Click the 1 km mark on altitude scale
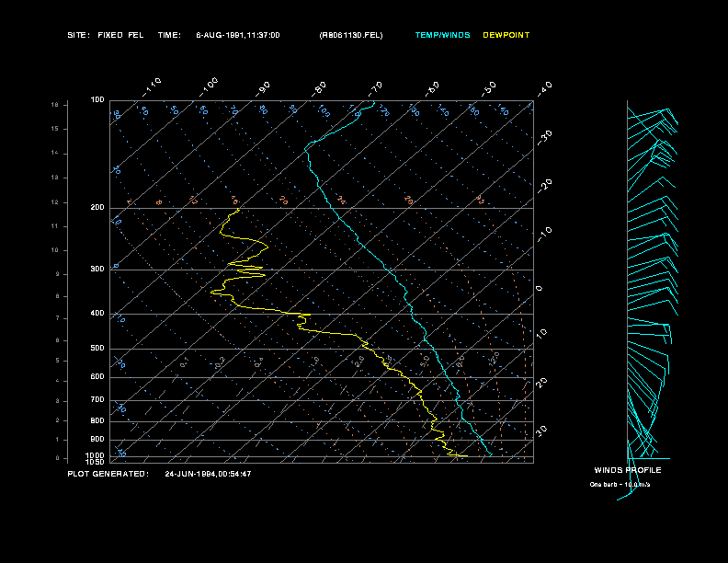 tap(58, 440)
